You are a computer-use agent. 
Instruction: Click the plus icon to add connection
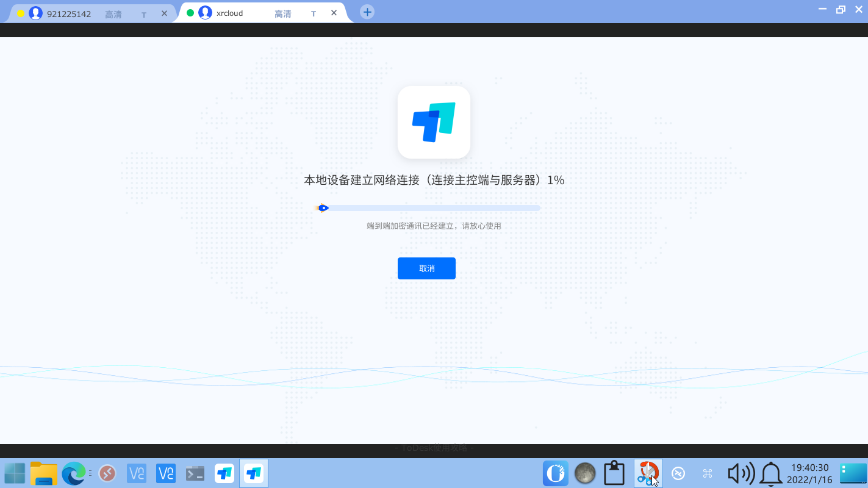click(x=367, y=12)
